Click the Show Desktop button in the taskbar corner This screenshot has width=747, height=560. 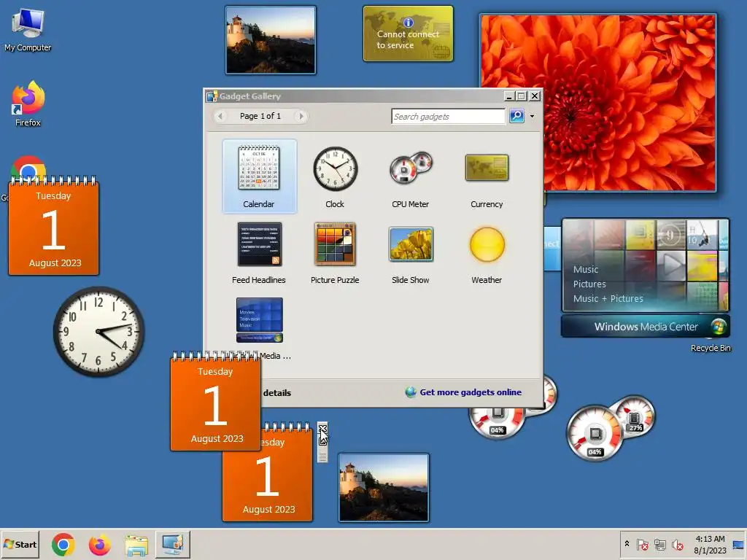pos(738,544)
